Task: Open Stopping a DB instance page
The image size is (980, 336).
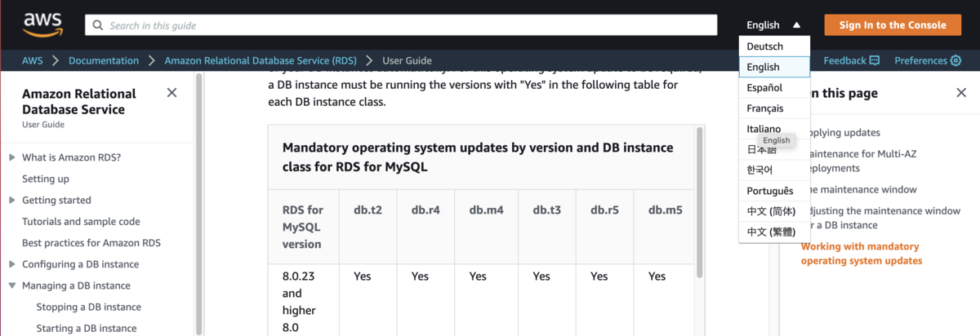Action: tap(89, 307)
